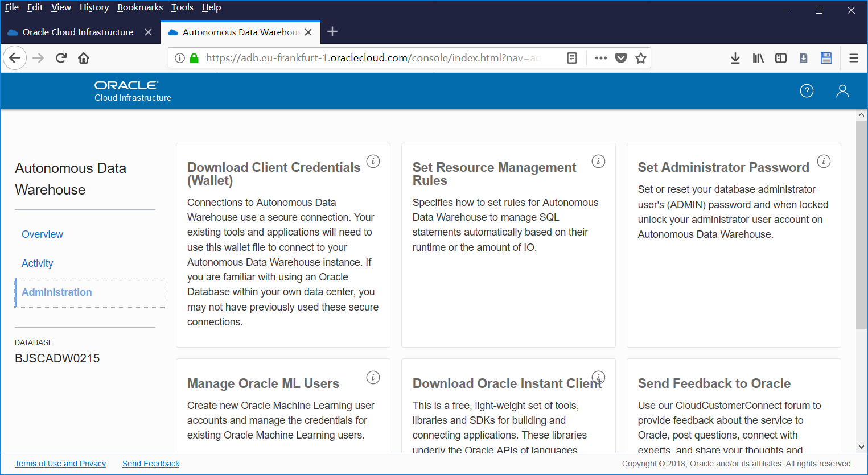The width and height of the screenshot is (868, 475).
Task: Open a new browser tab
Action: [x=333, y=32]
